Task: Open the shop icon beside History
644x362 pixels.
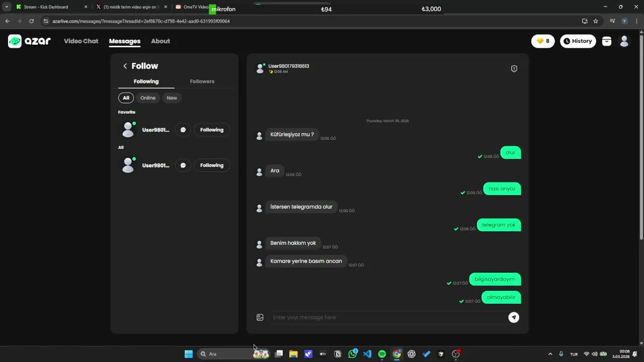Action: [607, 41]
